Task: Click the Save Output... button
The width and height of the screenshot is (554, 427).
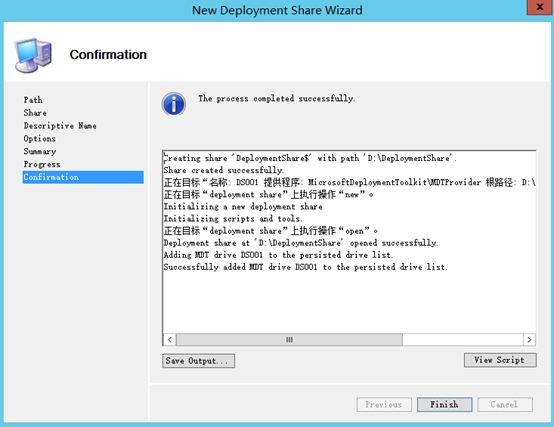Action: tap(199, 361)
